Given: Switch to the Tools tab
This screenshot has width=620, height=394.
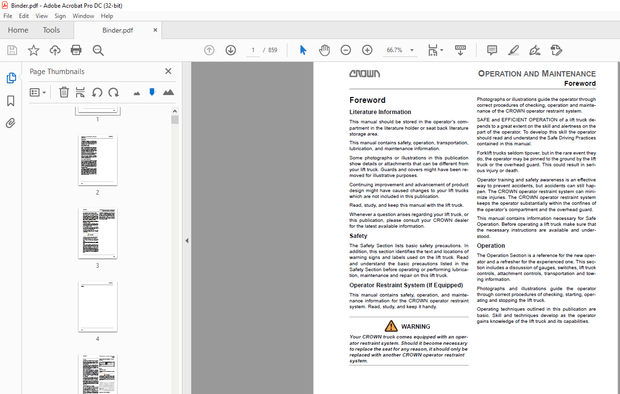Looking at the screenshot, I should pos(51,30).
